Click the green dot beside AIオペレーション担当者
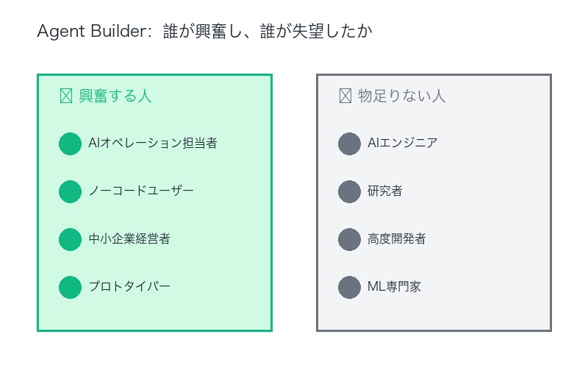This screenshot has width=588, height=368. [x=70, y=144]
